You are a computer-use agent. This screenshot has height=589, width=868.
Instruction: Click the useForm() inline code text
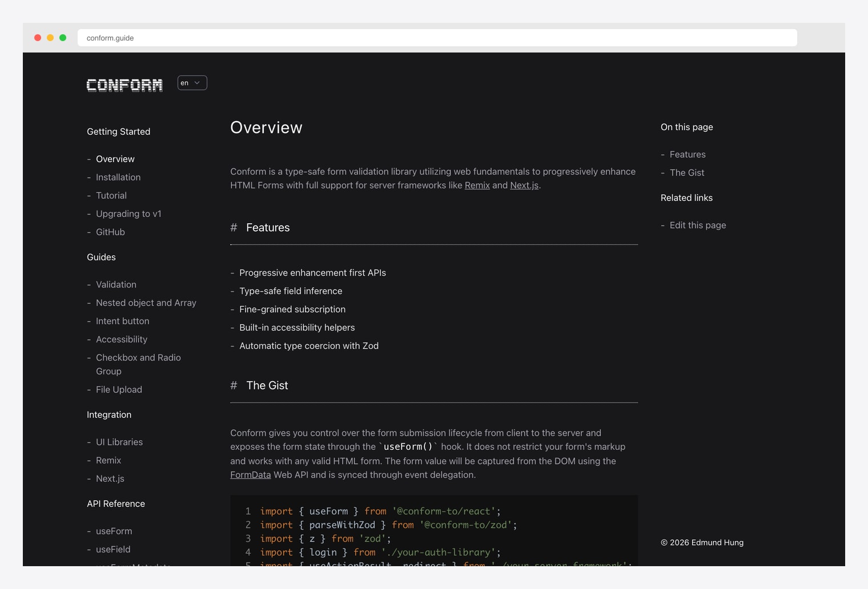[x=408, y=446]
